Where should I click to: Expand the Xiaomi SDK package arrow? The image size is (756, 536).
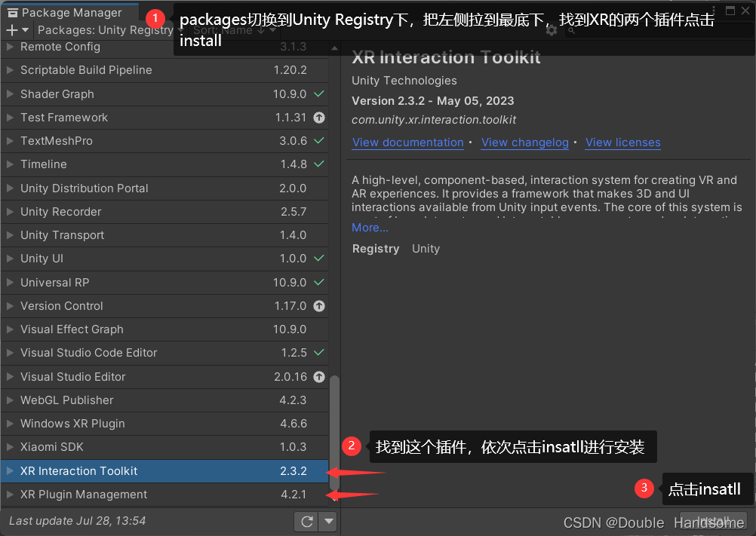tap(10, 447)
